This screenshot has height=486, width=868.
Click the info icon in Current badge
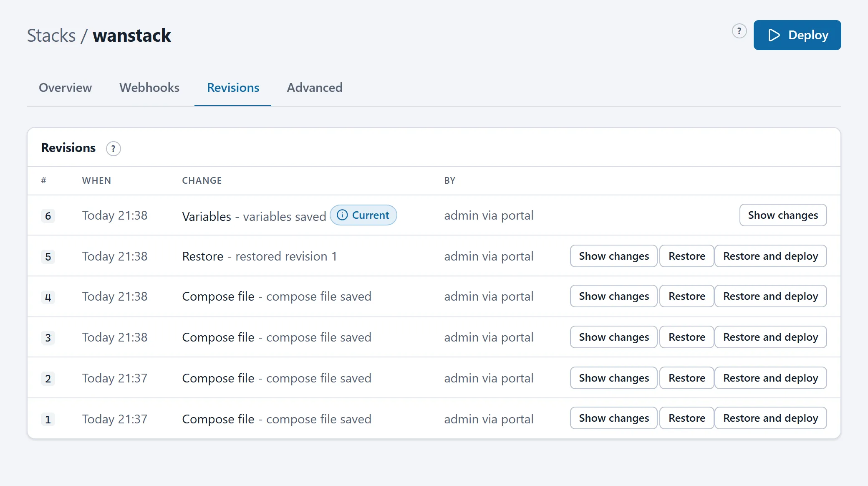(342, 215)
